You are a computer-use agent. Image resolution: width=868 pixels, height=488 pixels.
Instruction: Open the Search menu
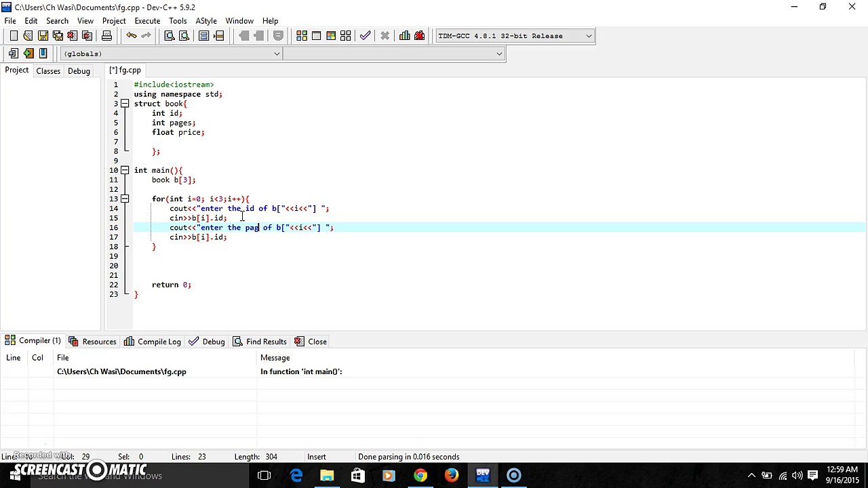coord(57,21)
